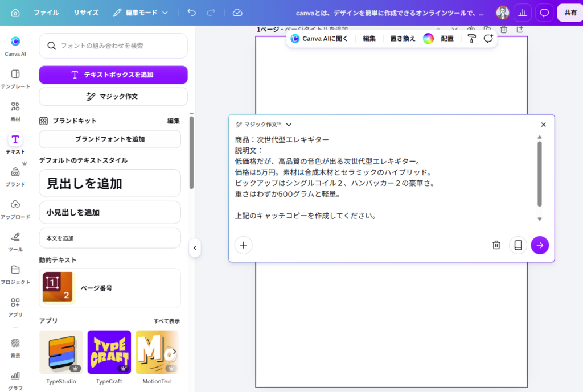
Task: Open the ブランド sidebar tab
Action: point(15,177)
